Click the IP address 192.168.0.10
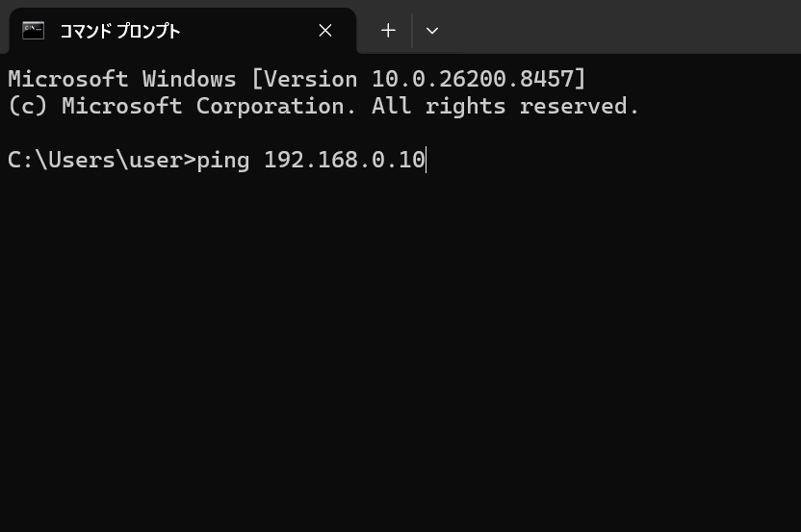Screen dimensions: 801x532 tap(345, 160)
